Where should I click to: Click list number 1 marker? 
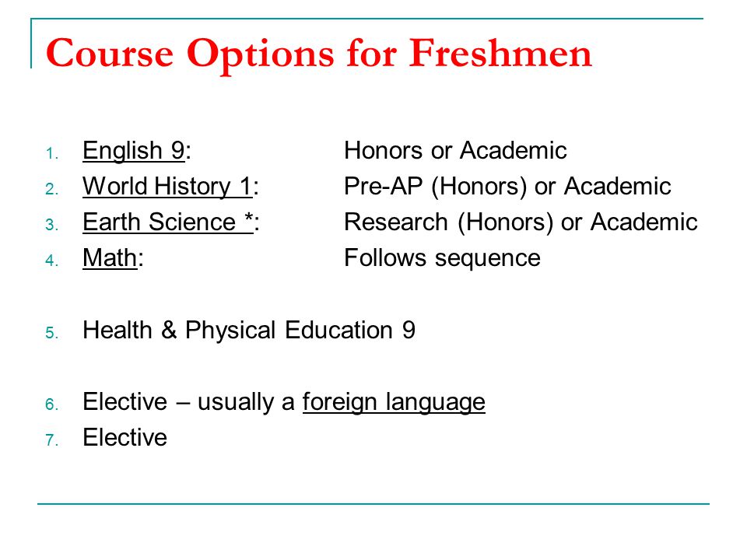click(52, 154)
